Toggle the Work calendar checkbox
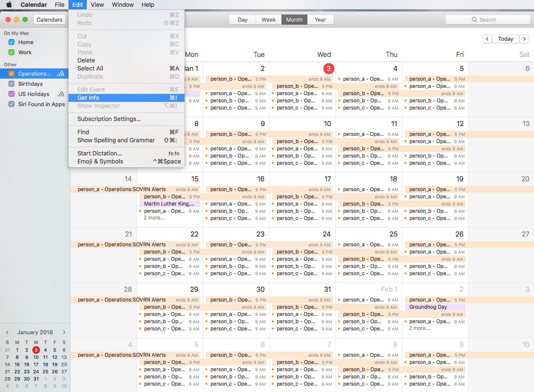534x392 pixels. click(11, 52)
